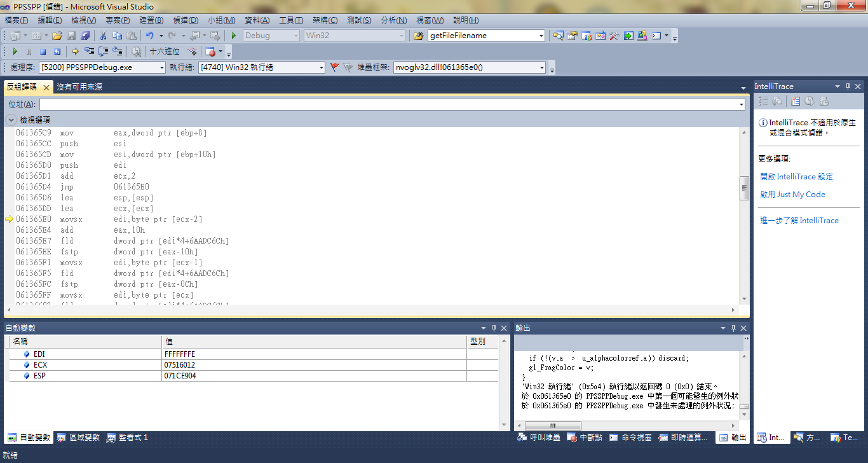Viewport: 868px width, 463px height.
Task: Click the Undo arrow icon
Action: pyautogui.click(x=149, y=36)
